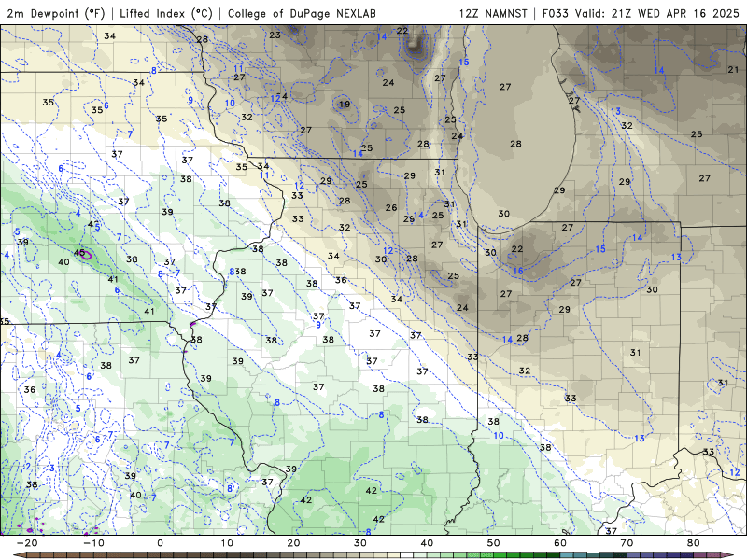Click the "F033 Valid: 21Z WED APR 16 2025" text

coord(641,13)
